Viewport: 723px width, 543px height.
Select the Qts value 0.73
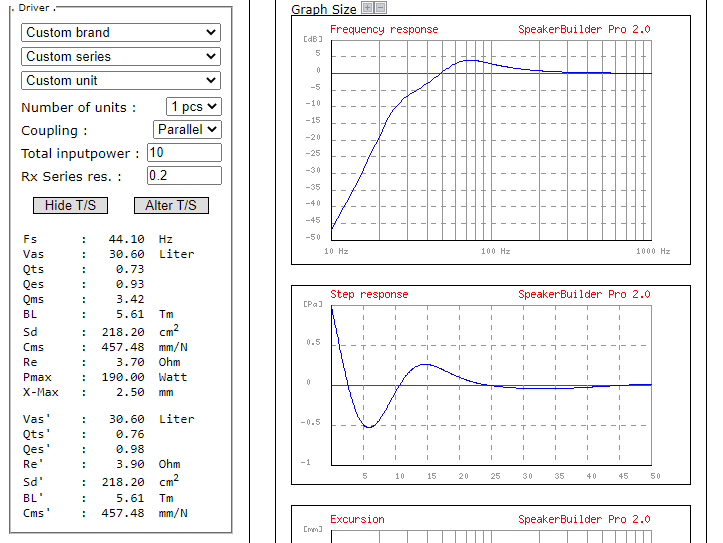pos(130,269)
